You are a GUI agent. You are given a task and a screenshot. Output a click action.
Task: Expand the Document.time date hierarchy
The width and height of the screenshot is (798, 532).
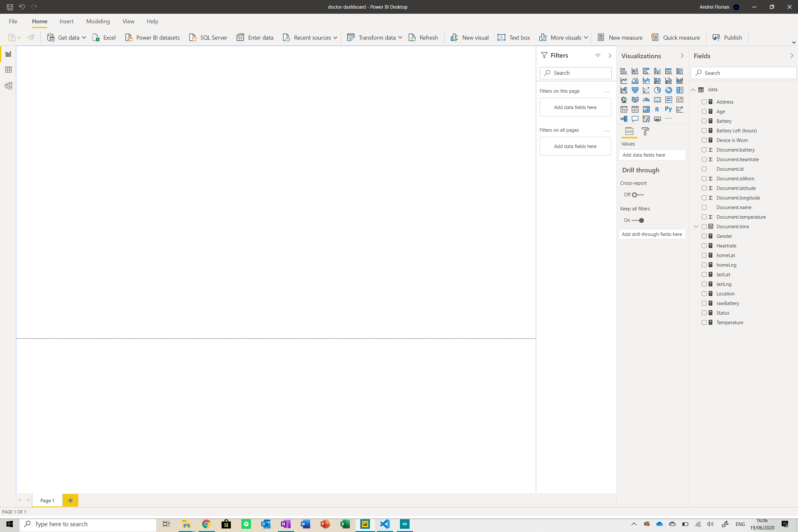point(696,226)
